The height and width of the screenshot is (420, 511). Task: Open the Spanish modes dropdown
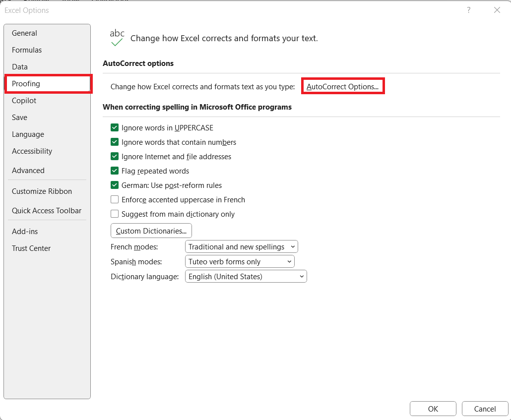tap(240, 261)
